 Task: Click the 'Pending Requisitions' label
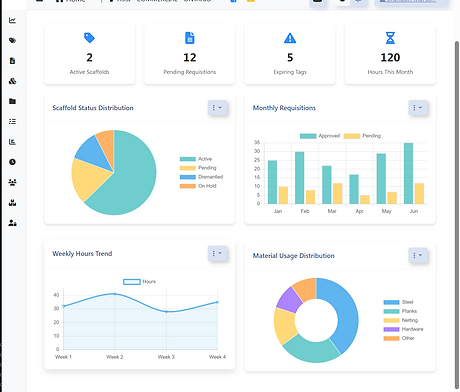pos(190,72)
